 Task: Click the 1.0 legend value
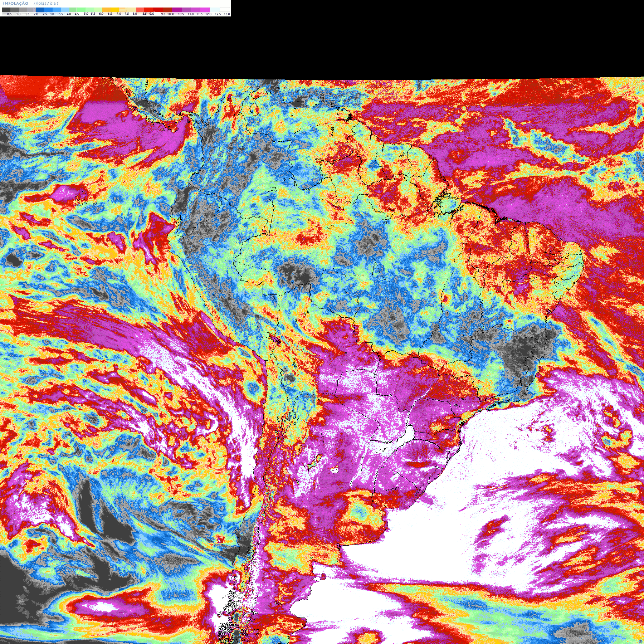[x=18, y=14]
